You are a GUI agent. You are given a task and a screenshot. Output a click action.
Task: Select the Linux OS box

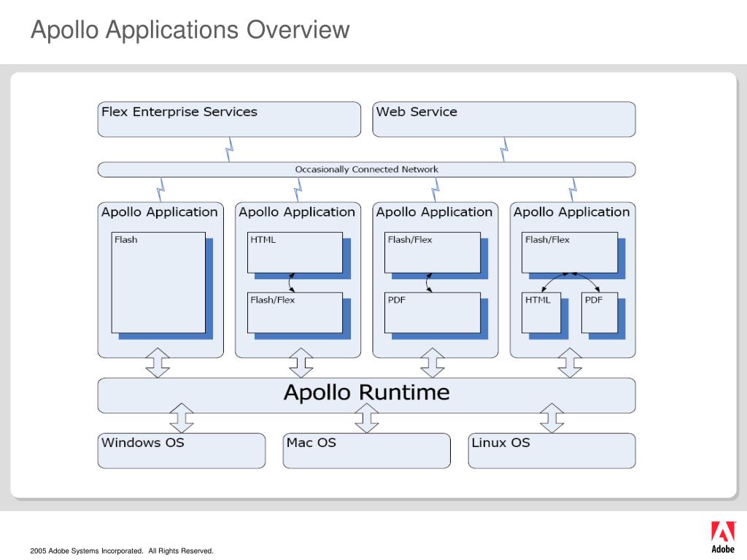point(551,451)
